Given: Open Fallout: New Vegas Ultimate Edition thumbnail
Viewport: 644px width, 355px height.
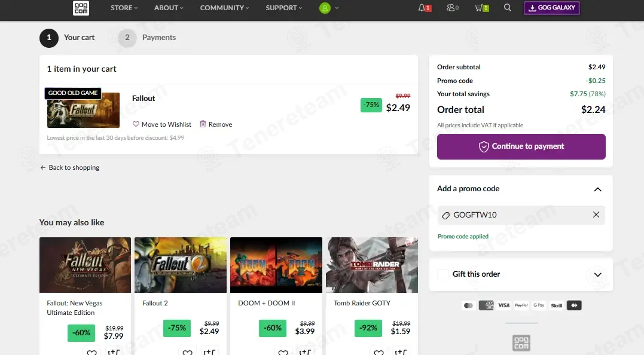Looking at the screenshot, I should (85, 265).
